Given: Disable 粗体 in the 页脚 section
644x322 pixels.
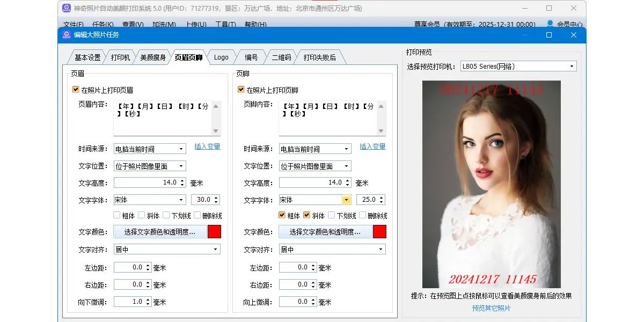Looking at the screenshot, I should 282,215.
